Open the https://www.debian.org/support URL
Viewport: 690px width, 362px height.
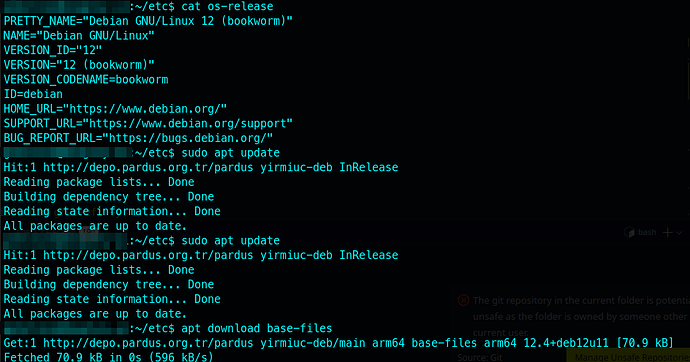pyautogui.click(x=187, y=124)
